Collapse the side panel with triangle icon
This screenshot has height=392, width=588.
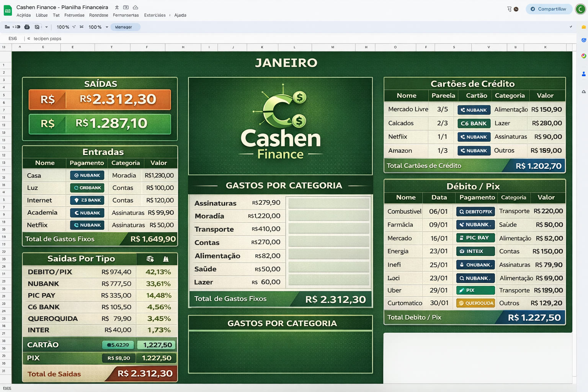[x=583, y=91]
